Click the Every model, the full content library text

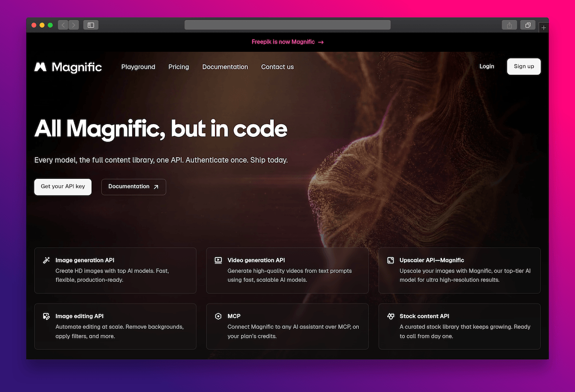point(161,160)
